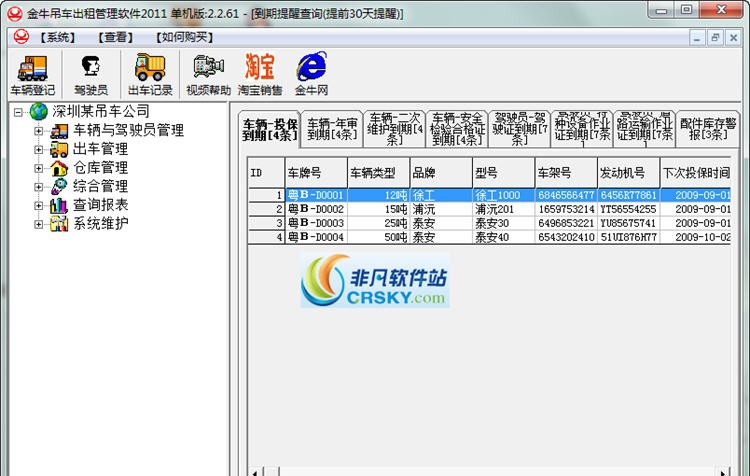Select 出车管理 tree label

point(100,149)
